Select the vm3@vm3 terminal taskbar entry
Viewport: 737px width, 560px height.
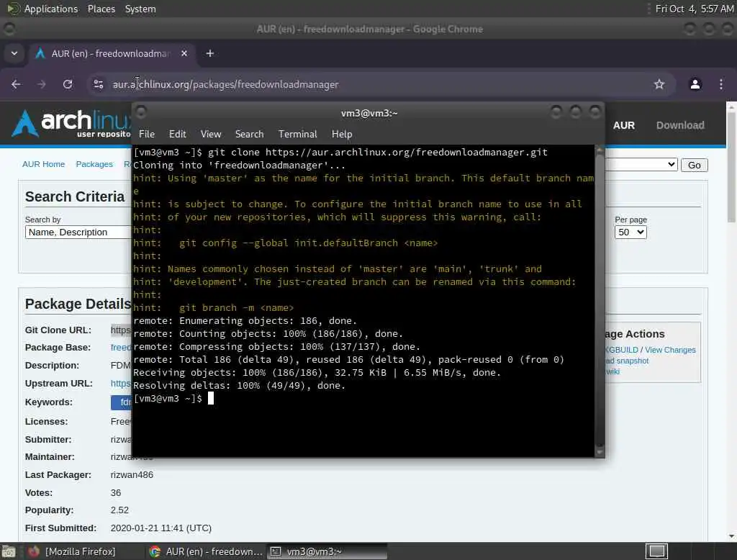(327, 551)
